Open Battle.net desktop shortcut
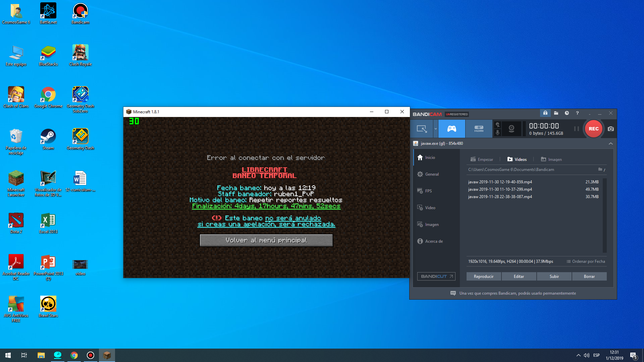 tap(48, 13)
